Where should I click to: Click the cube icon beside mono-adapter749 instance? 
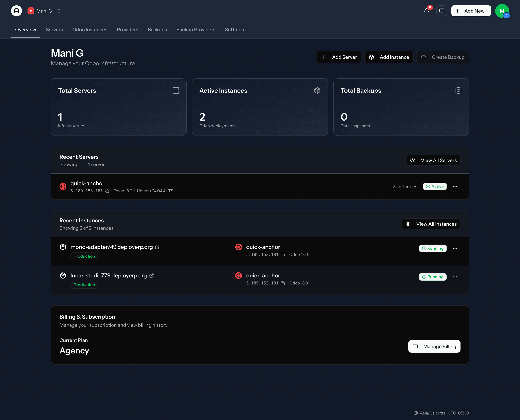(x=63, y=247)
